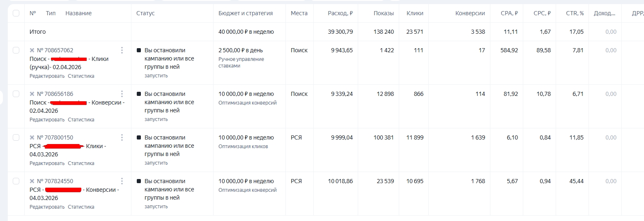Sort by the Конверсии column header
Screen dimensions: 644x221
point(470,13)
